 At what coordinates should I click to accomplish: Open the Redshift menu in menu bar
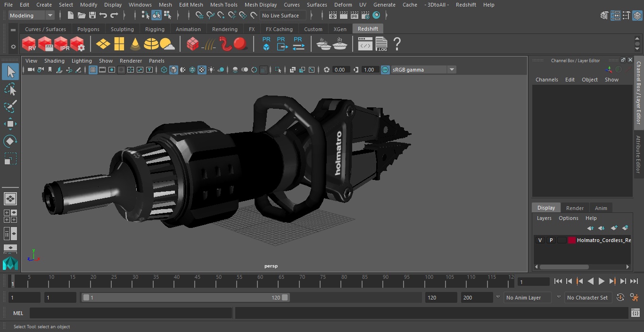click(x=466, y=5)
